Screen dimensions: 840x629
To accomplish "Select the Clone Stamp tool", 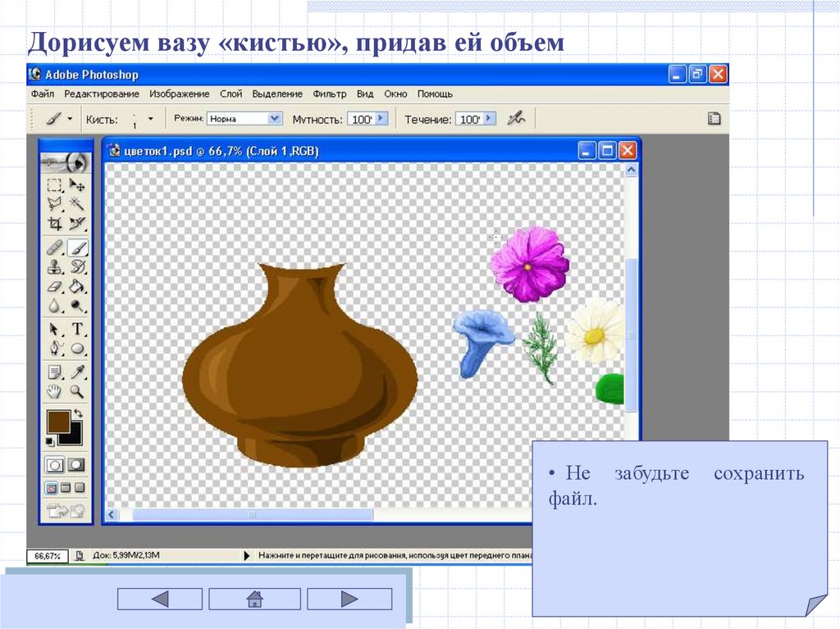I will (x=54, y=267).
